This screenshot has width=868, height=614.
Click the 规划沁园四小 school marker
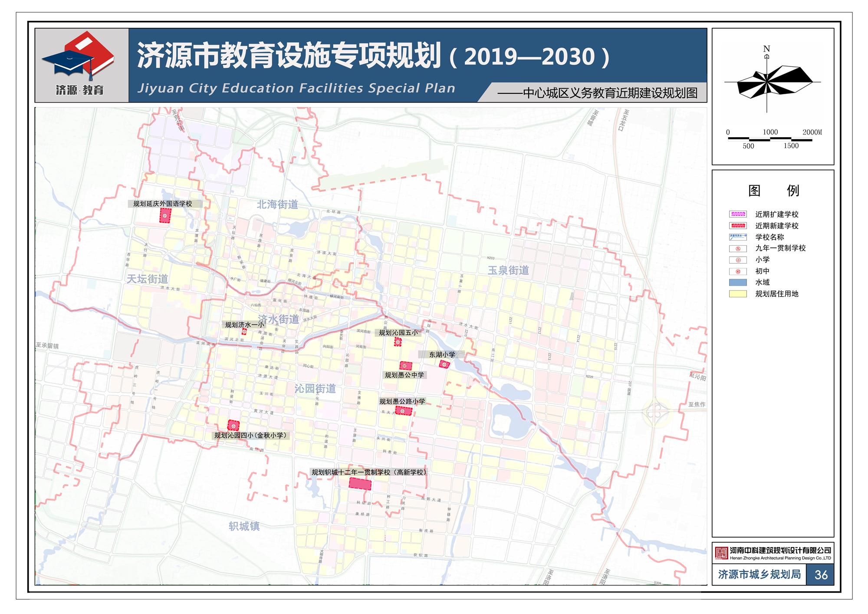pos(233,426)
